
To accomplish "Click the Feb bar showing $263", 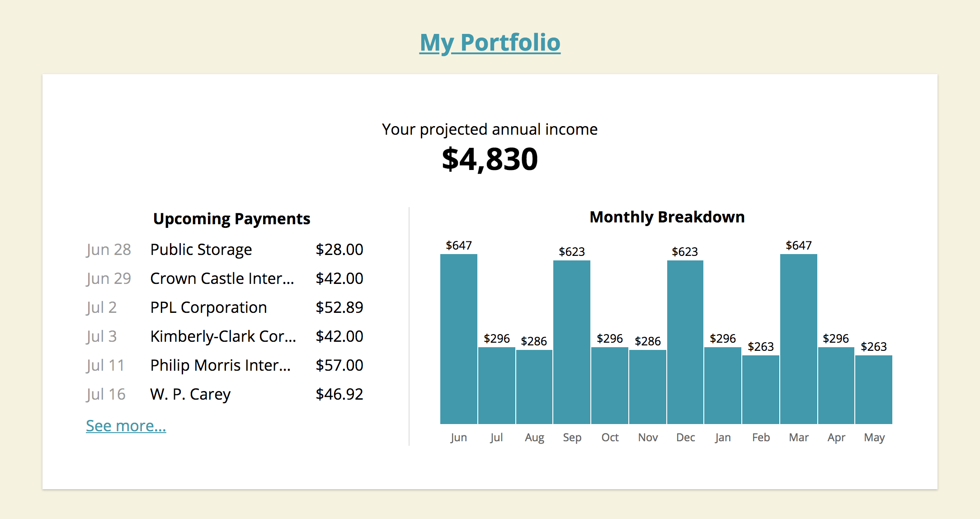I will (761, 390).
